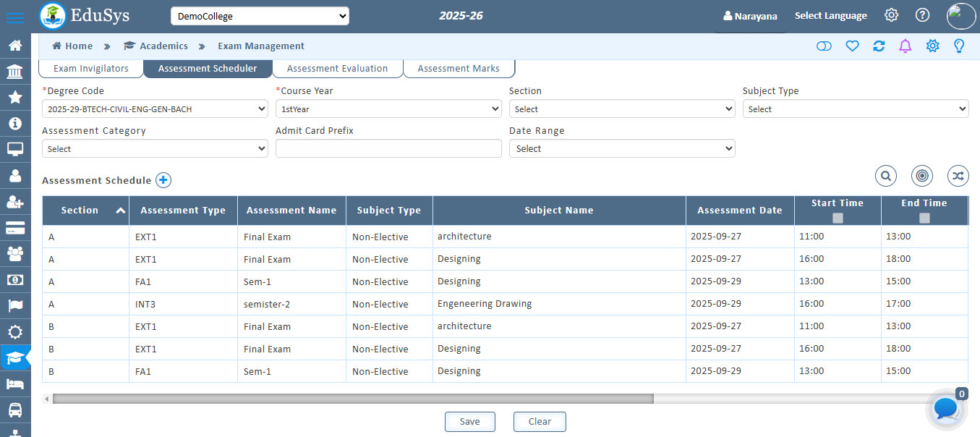The image size is (980, 437).
Task: Add a new assessment with the plus icon
Action: pos(163,180)
